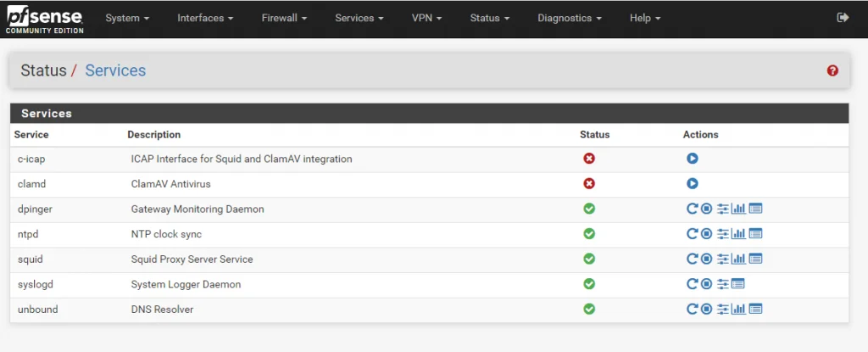Click the 'NTP clock sync' description
This screenshot has height=352, width=868.
pyautogui.click(x=167, y=234)
